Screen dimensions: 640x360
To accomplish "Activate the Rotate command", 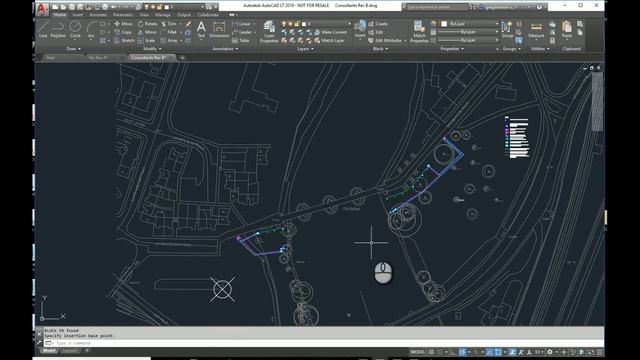I will tap(148, 24).
